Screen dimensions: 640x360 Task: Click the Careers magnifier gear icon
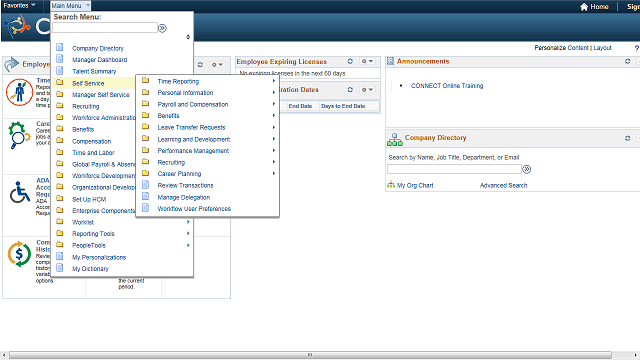point(19,135)
